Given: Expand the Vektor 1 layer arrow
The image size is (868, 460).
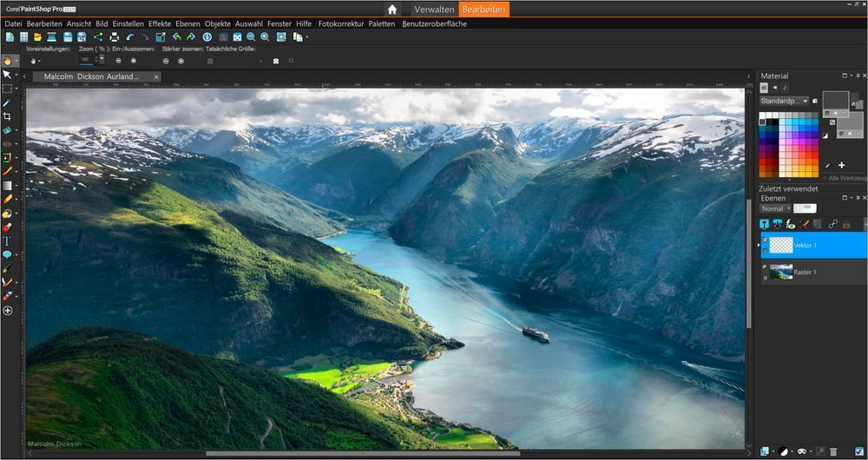Looking at the screenshot, I should pyautogui.click(x=759, y=246).
